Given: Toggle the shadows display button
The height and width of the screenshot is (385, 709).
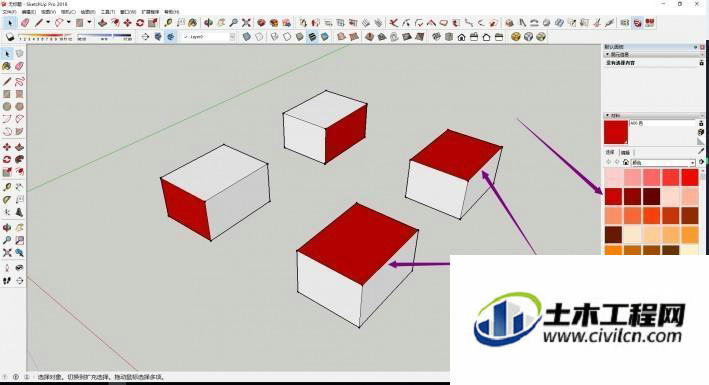Looking at the screenshot, I should coord(10,37).
